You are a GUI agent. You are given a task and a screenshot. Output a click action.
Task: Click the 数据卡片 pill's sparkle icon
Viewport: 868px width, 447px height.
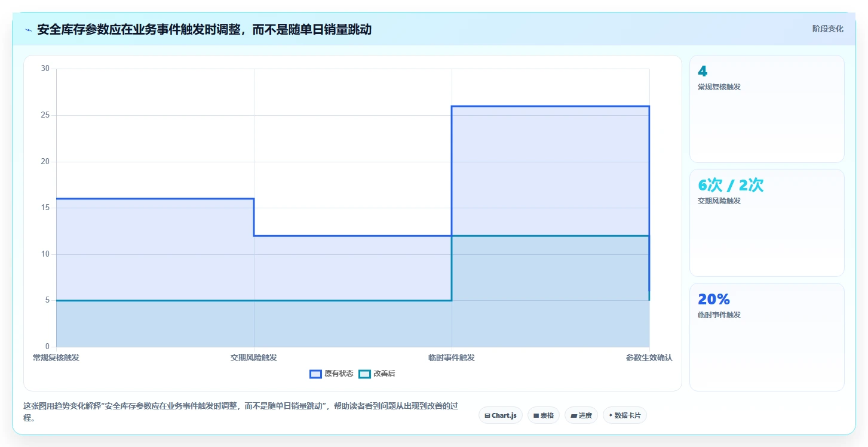click(611, 415)
